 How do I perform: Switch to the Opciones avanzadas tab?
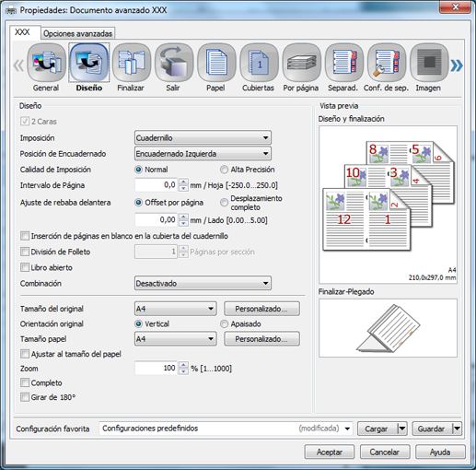pos(77,33)
